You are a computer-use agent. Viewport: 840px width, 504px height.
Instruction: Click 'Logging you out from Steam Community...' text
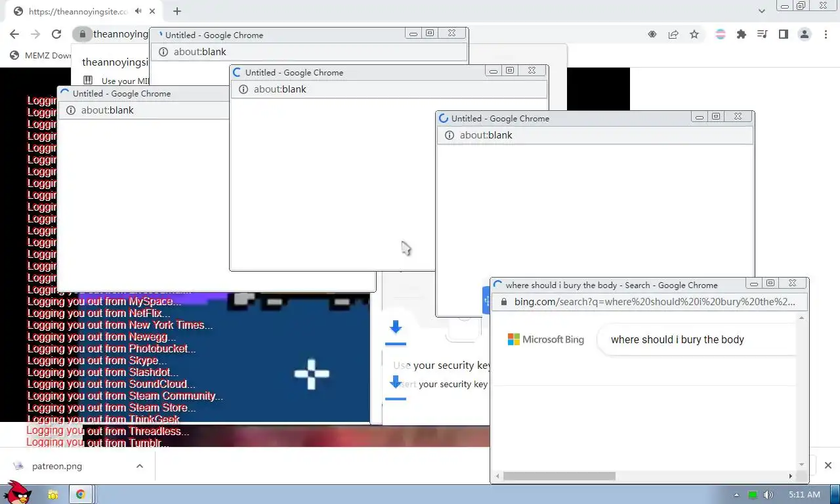[x=125, y=396]
